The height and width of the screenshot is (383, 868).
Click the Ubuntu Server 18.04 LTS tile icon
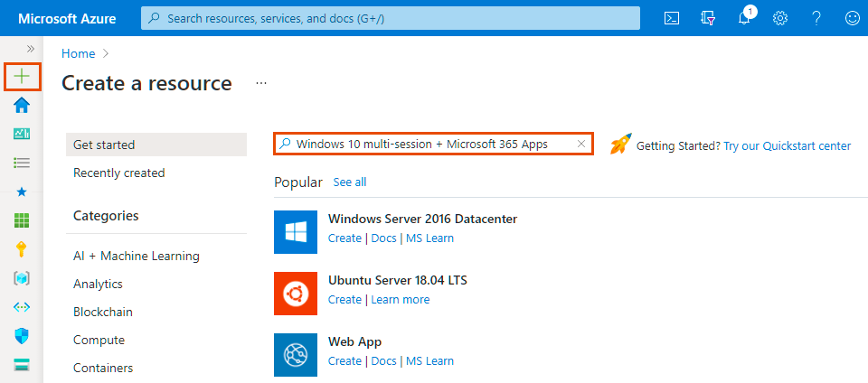tap(296, 294)
